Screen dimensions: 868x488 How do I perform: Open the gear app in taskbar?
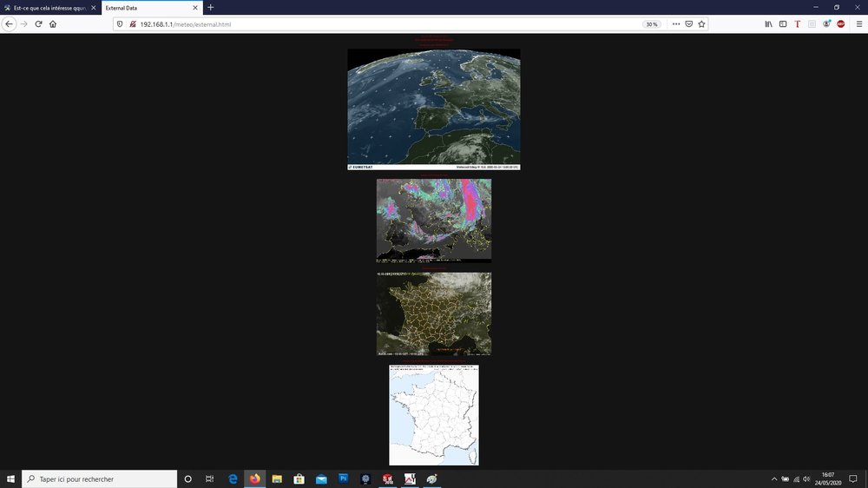coord(365,478)
